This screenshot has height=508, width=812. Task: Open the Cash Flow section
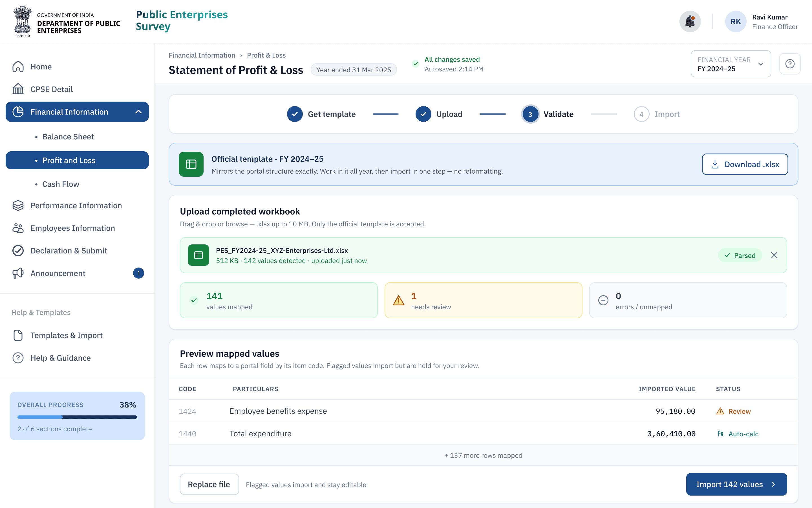click(x=61, y=184)
